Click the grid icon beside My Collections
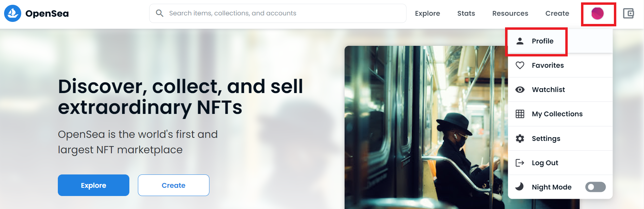 click(520, 114)
